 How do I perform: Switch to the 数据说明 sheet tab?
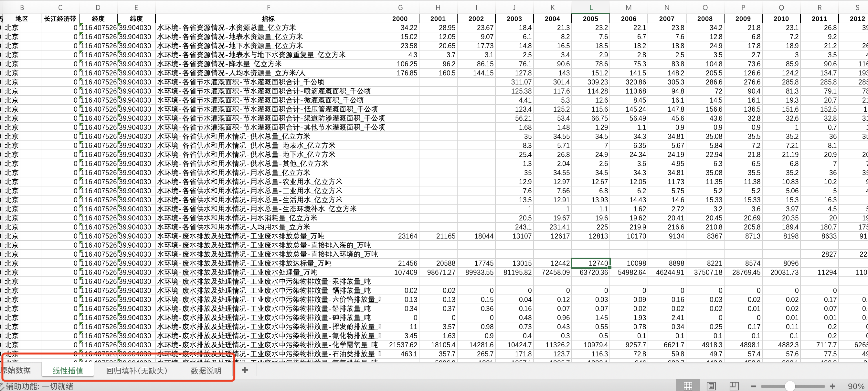[x=206, y=370]
